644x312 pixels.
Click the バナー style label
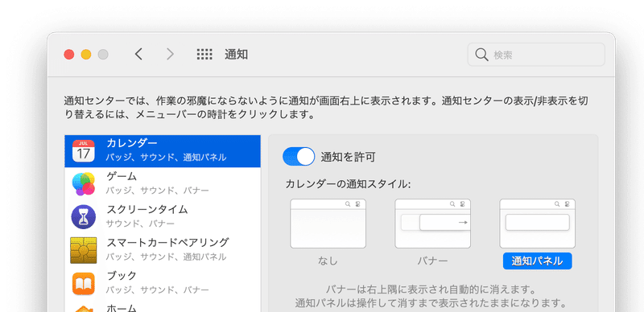click(x=432, y=261)
